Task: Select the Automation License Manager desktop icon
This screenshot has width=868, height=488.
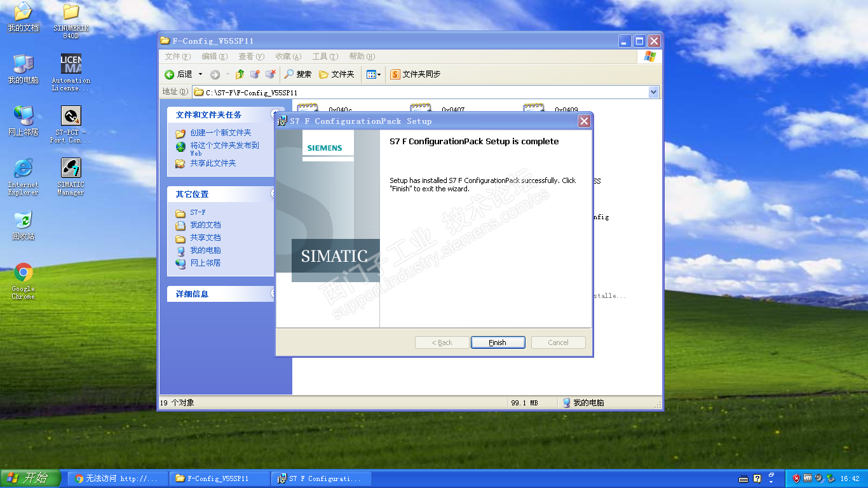Action: (x=71, y=72)
